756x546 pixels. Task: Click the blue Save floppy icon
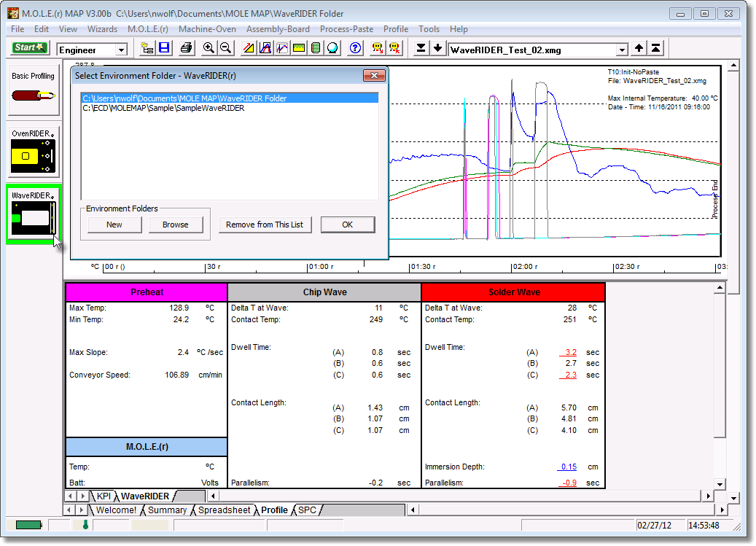pyautogui.click(x=165, y=48)
